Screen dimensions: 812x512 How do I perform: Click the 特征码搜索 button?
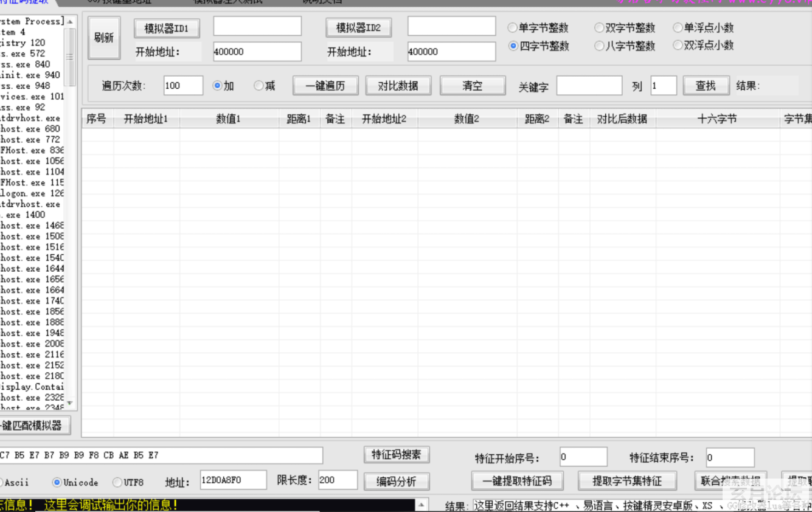pyautogui.click(x=397, y=454)
